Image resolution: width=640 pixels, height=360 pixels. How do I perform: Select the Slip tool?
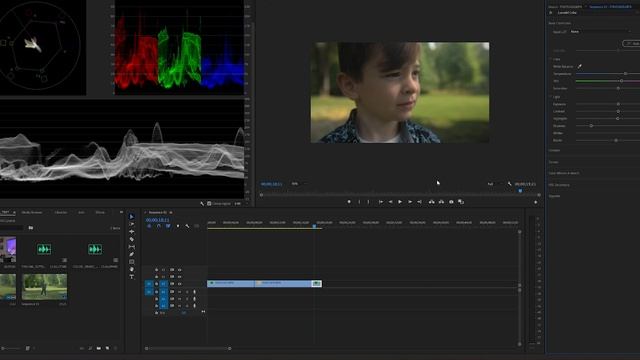(131, 247)
